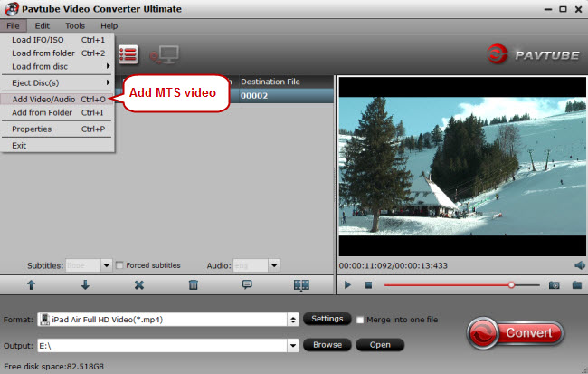Choose Load from folder menu item
Screen dimensions: 588x374
[x=57, y=53]
